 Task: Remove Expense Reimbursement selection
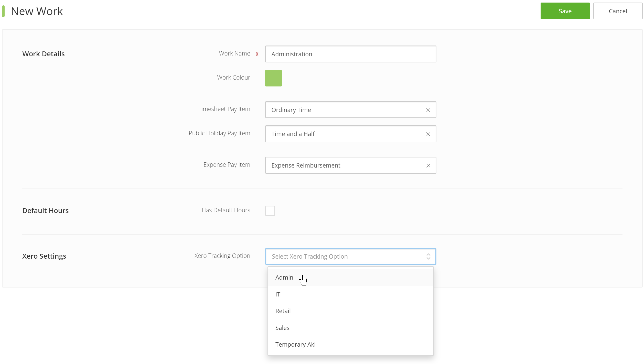pos(428,166)
